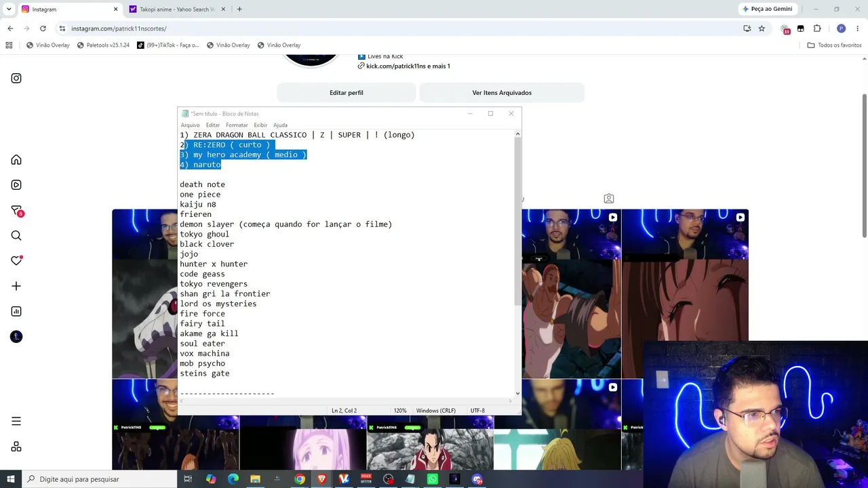The height and width of the screenshot is (488, 868).
Task: Click the Notepad scroll up arrow
Action: pyautogui.click(x=517, y=134)
